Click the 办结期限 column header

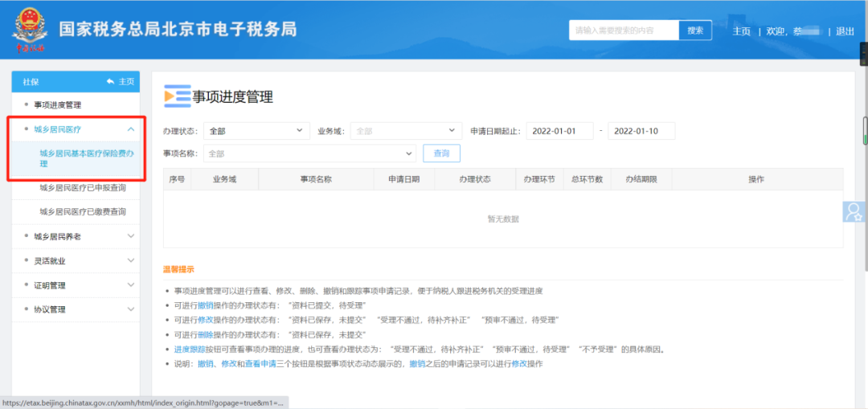pos(641,179)
